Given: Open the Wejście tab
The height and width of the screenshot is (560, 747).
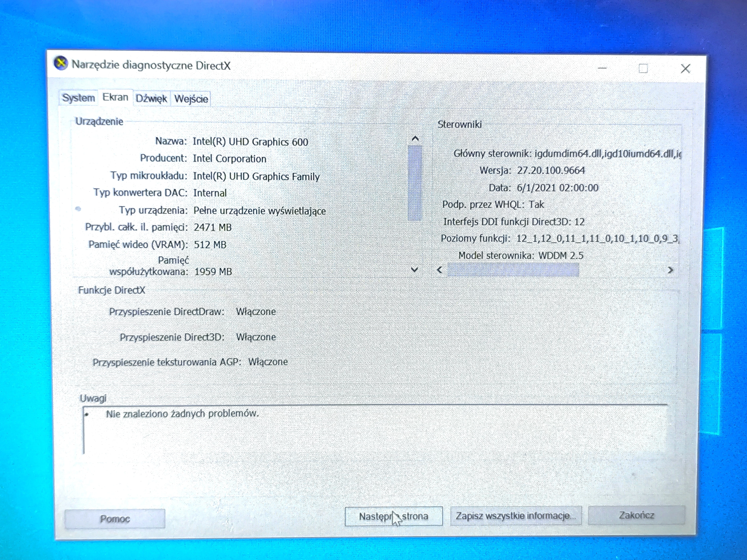Looking at the screenshot, I should (x=191, y=99).
